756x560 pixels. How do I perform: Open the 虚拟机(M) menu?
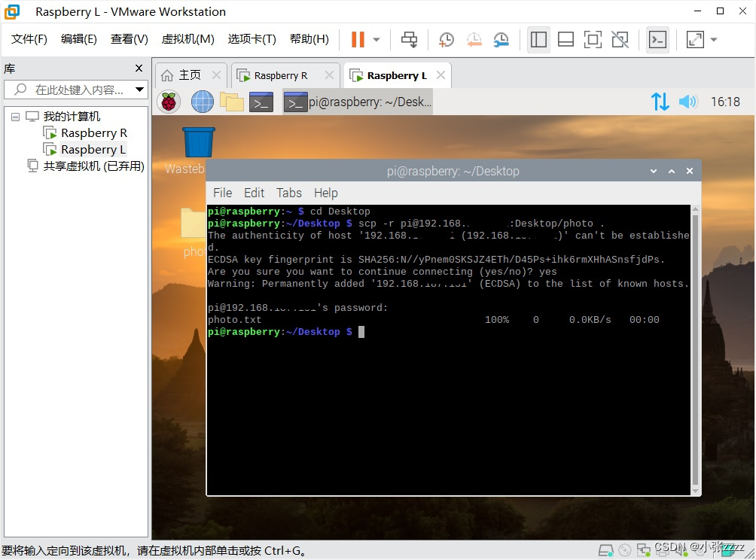point(187,39)
